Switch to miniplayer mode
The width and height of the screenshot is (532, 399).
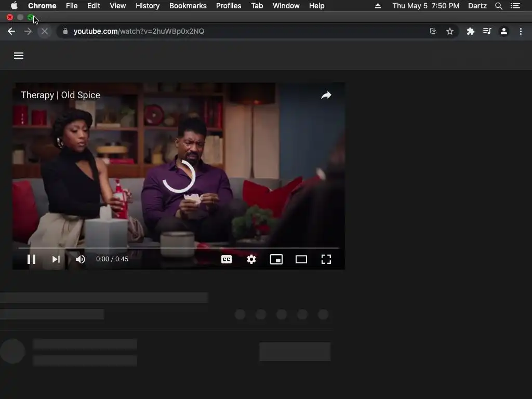click(x=276, y=260)
